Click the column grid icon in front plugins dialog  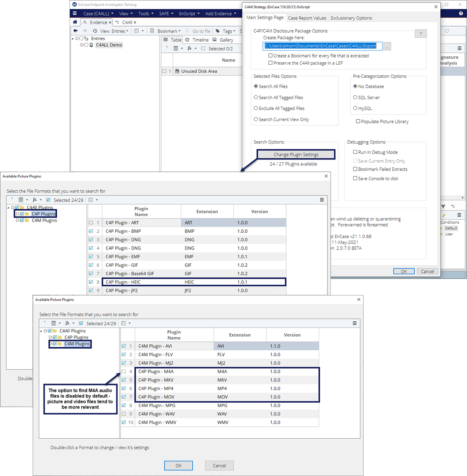54,323
